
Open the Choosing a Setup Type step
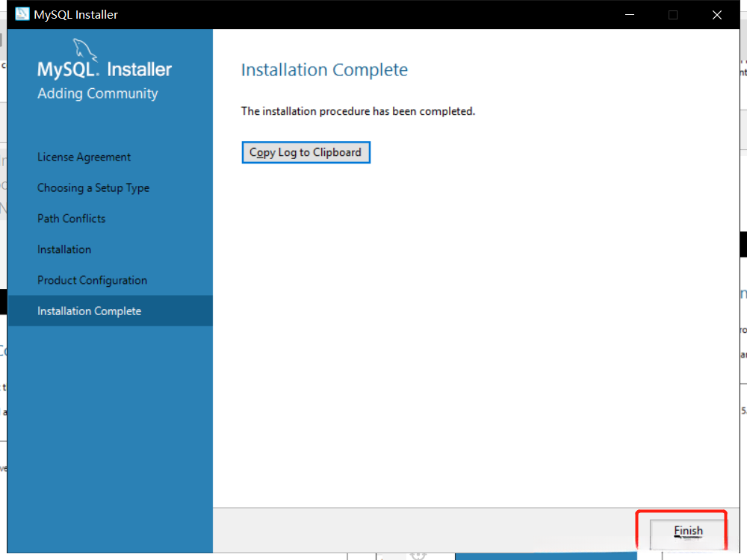click(93, 188)
